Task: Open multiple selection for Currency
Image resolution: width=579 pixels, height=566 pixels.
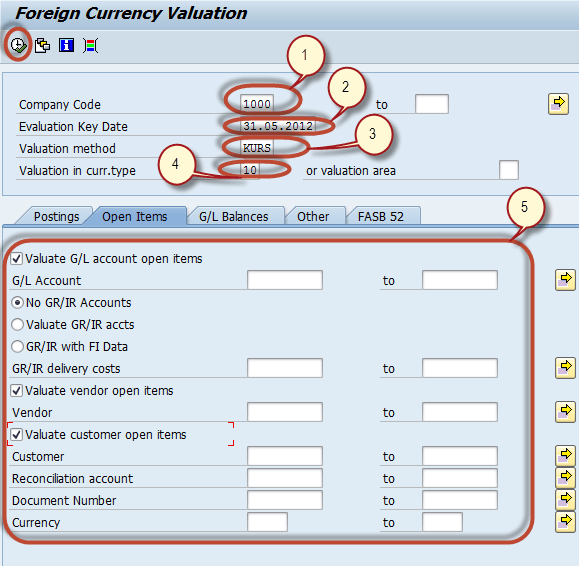Action: click(x=565, y=522)
